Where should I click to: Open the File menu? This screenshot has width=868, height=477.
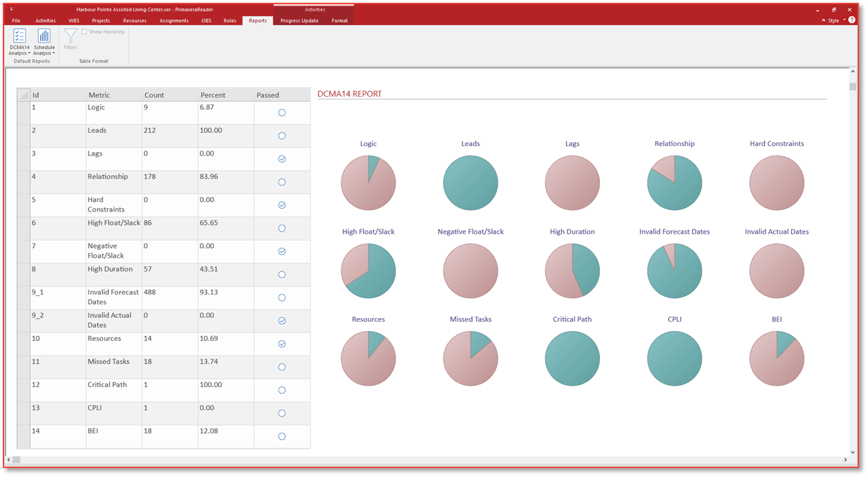16,21
